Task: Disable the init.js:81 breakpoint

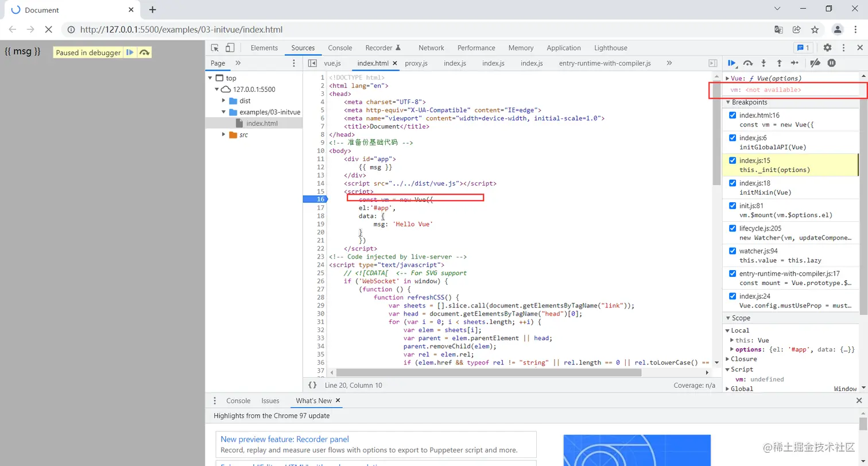Action: point(732,206)
